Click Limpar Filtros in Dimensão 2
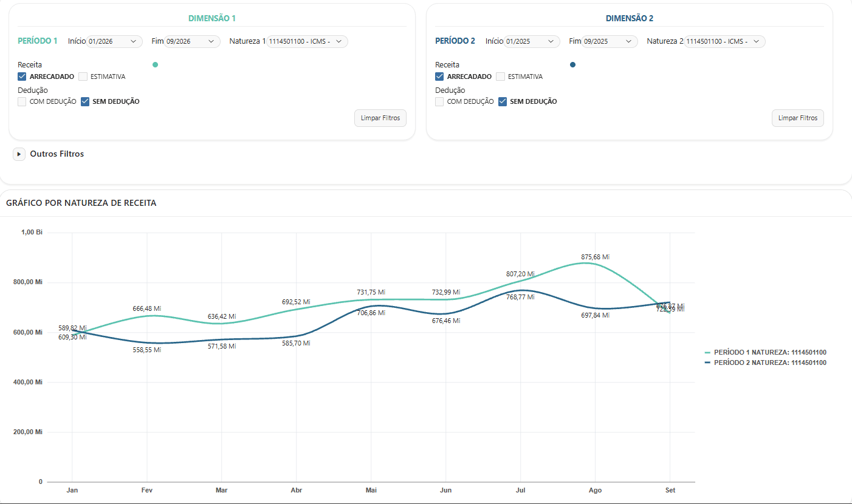The height and width of the screenshot is (504, 852). (798, 118)
